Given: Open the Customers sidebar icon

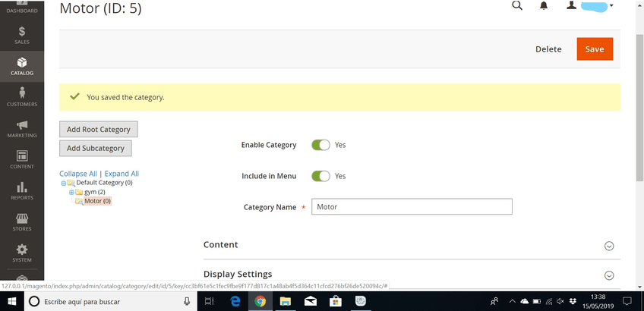Looking at the screenshot, I should point(22,97).
